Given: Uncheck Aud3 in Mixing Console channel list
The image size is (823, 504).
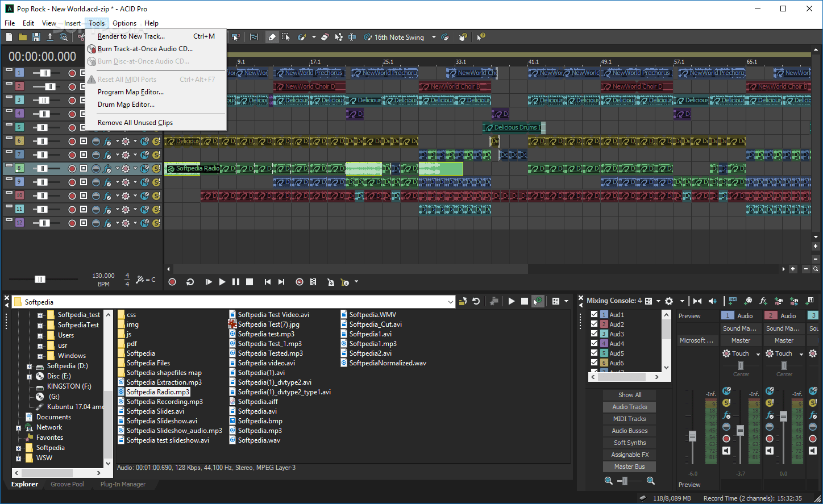Looking at the screenshot, I should [594, 334].
